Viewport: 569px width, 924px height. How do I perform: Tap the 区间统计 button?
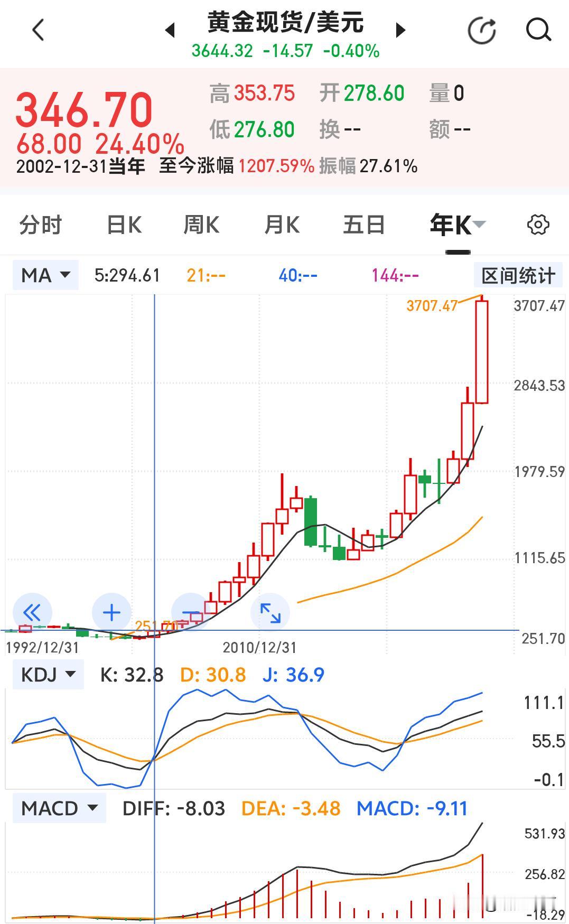click(518, 275)
